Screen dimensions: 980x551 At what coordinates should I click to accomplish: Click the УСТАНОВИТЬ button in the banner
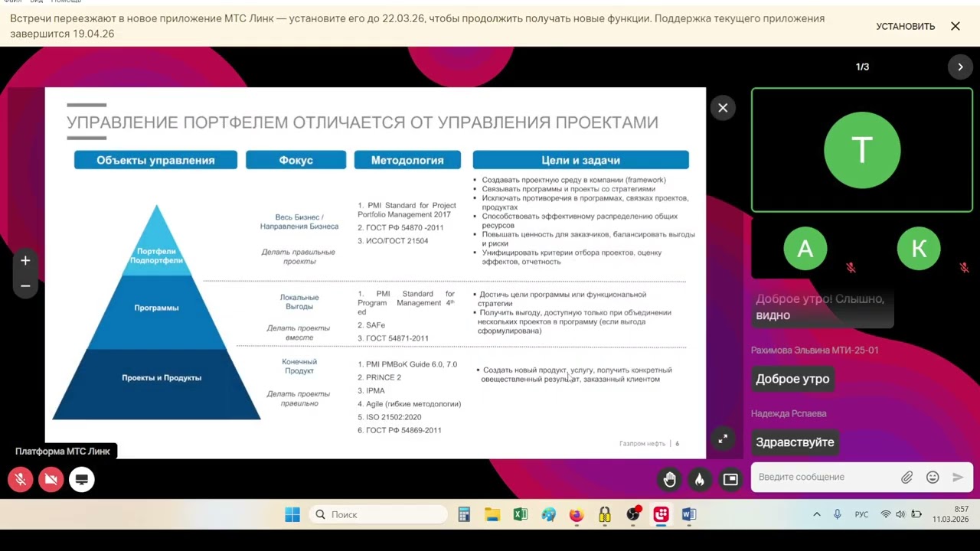point(905,26)
